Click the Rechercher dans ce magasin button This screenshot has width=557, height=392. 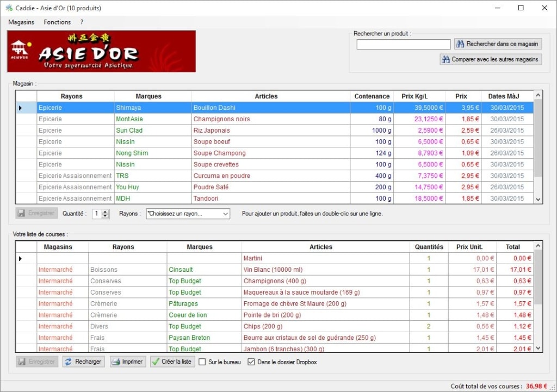point(498,43)
